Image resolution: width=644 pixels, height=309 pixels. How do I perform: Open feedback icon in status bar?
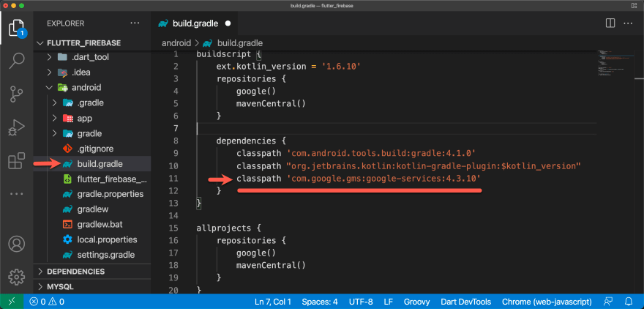tap(607, 302)
